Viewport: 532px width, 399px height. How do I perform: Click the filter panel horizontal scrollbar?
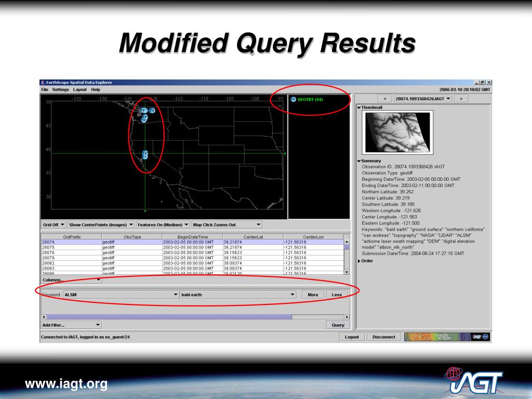point(169,317)
